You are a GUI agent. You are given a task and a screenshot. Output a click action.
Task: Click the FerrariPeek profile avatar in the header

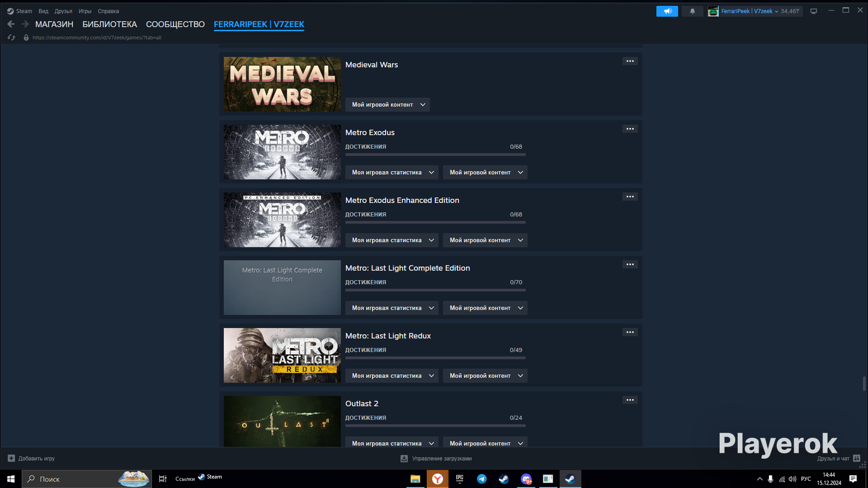(713, 11)
